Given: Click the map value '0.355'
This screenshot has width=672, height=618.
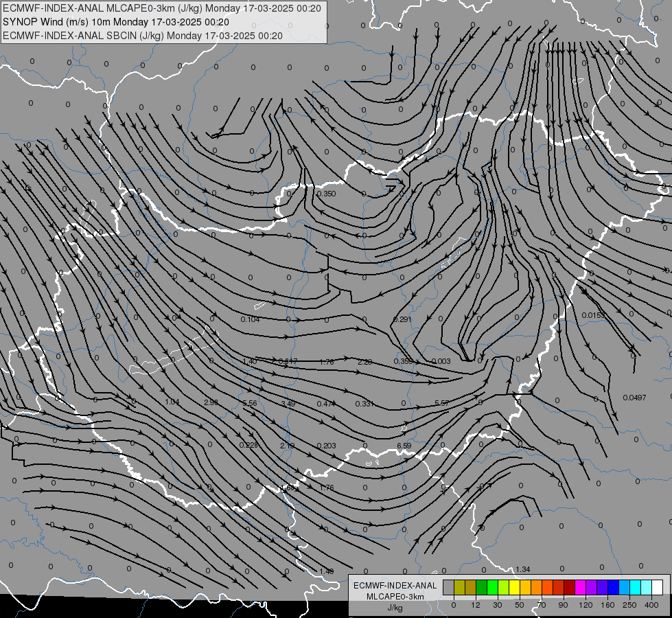Looking at the screenshot, I should pyautogui.click(x=403, y=362).
